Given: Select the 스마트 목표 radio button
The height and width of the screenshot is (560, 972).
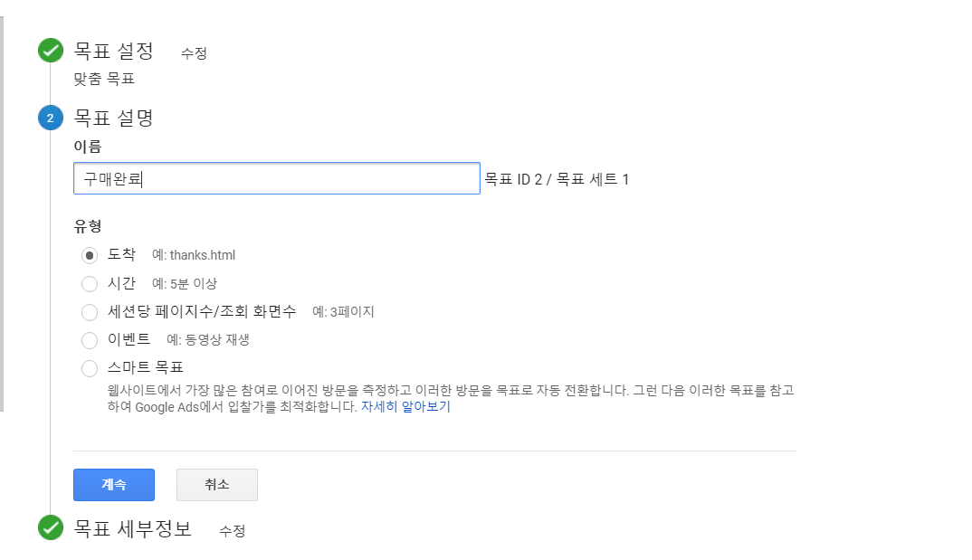Looking at the screenshot, I should 90,368.
